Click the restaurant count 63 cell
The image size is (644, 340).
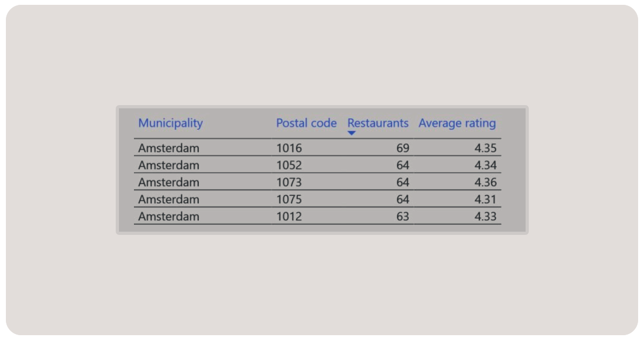(403, 217)
